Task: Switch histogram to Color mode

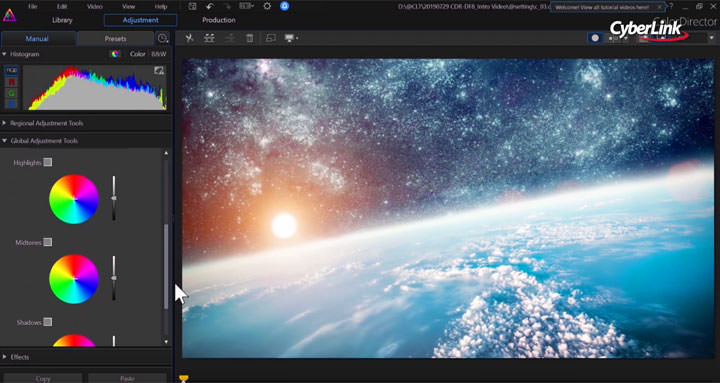Action: pos(137,54)
